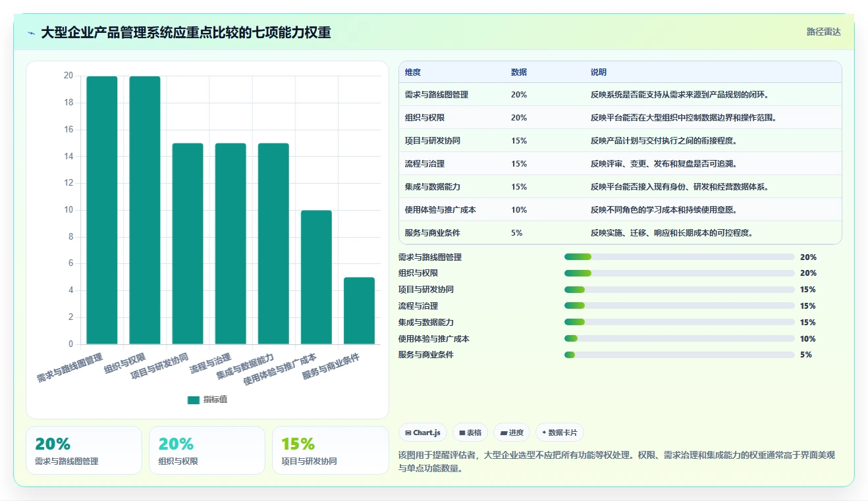Viewport: 868px width, 501px height.
Task: Select the 数据卡片 tag chip
Action: click(560, 433)
